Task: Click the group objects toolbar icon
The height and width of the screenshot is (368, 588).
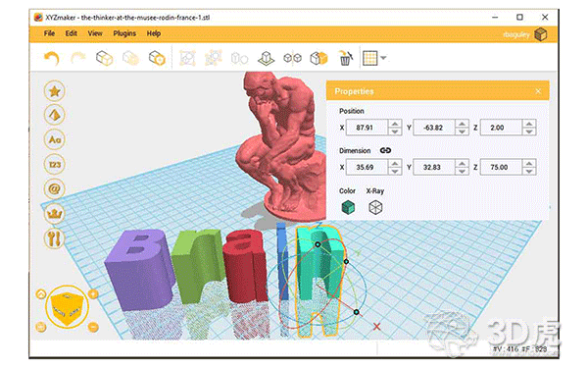Action: pos(187,58)
